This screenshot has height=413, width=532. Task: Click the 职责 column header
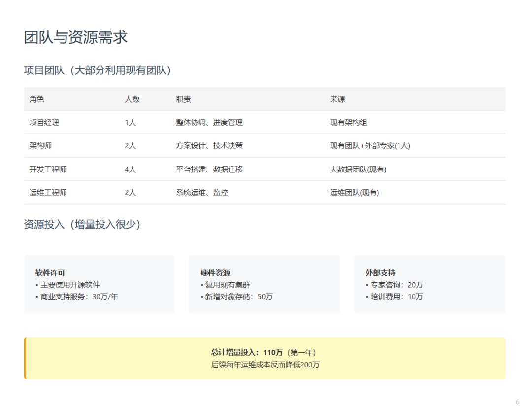(183, 99)
